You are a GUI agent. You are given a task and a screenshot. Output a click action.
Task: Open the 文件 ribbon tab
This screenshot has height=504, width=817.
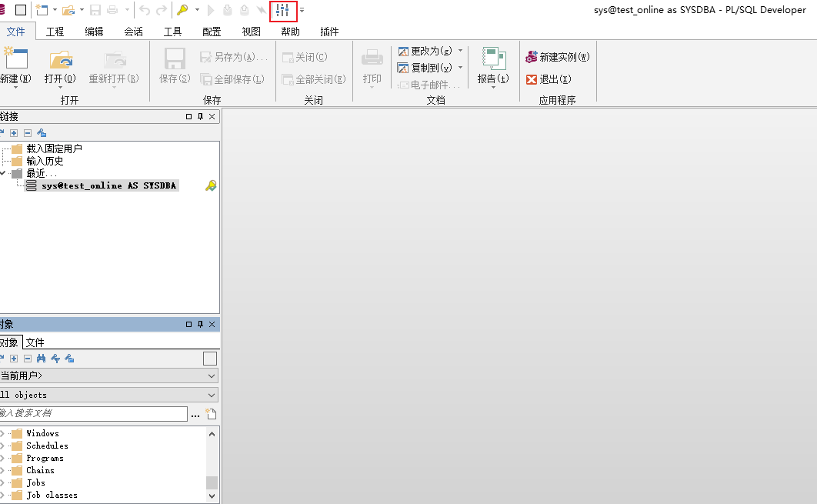point(15,32)
